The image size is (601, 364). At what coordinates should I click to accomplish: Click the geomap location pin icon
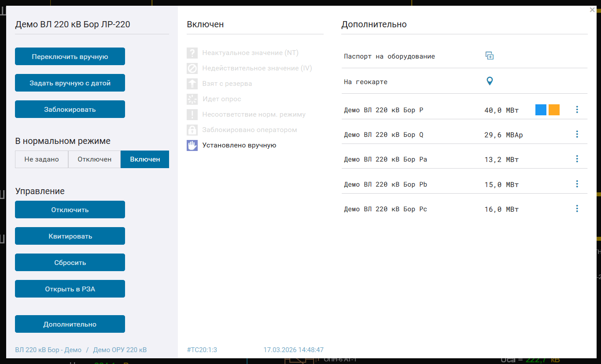coord(489,81)
